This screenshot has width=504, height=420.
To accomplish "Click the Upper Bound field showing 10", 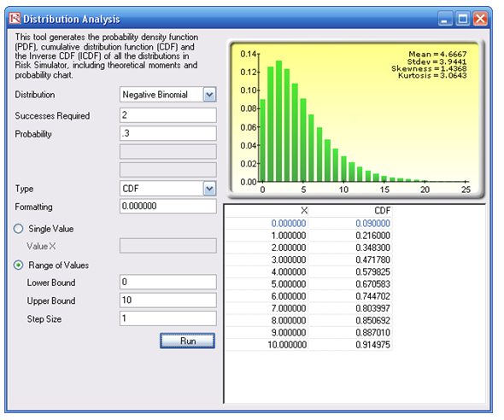I will click(167, 300).
